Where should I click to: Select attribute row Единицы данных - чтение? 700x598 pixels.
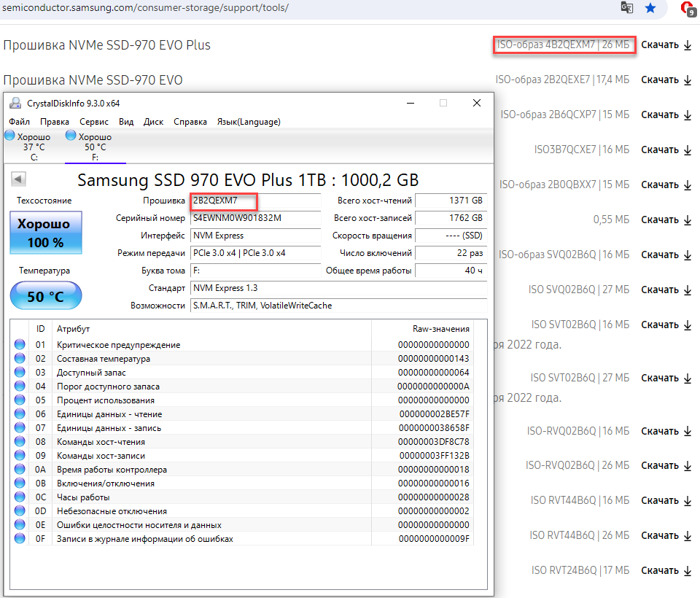(241, 414)
